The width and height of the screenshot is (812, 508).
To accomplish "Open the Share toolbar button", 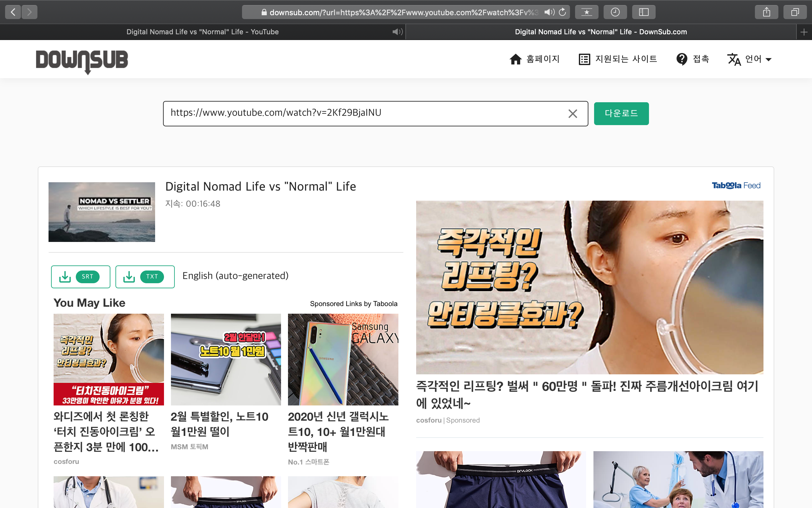I will pos(766,12).
